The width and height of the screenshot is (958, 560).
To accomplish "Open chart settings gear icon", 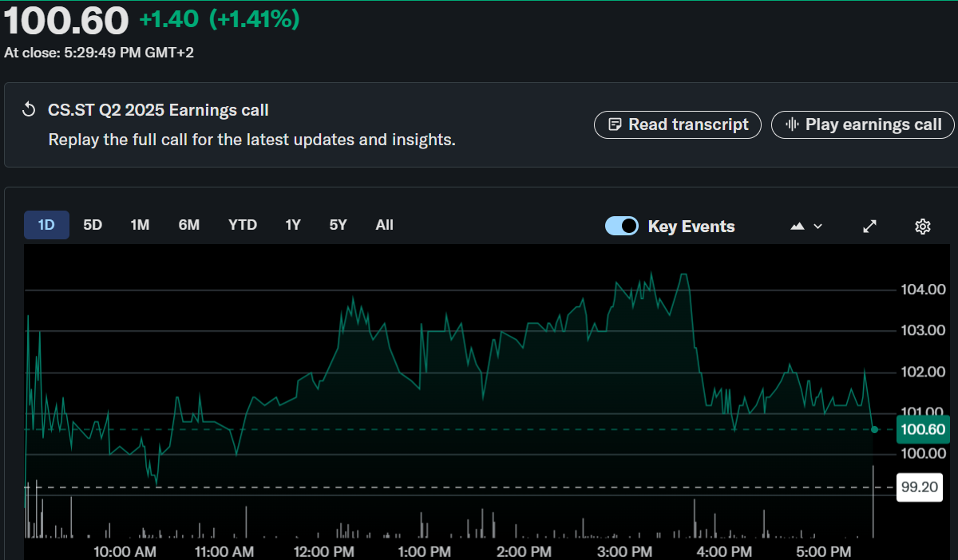I will pyautogui.click(x=922, y=227).
